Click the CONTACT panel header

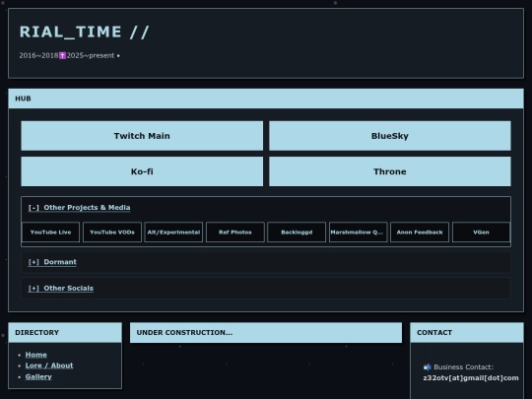tap(467, 333)
